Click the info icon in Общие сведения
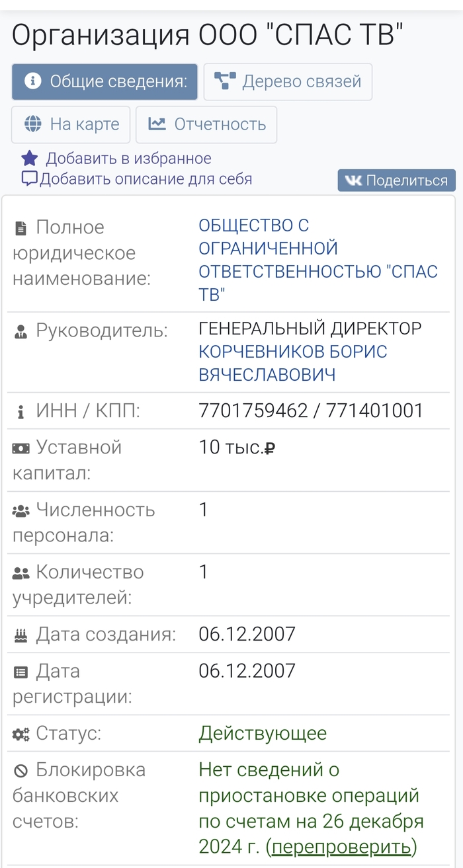The image size is (463, 868). coord(32,82)
